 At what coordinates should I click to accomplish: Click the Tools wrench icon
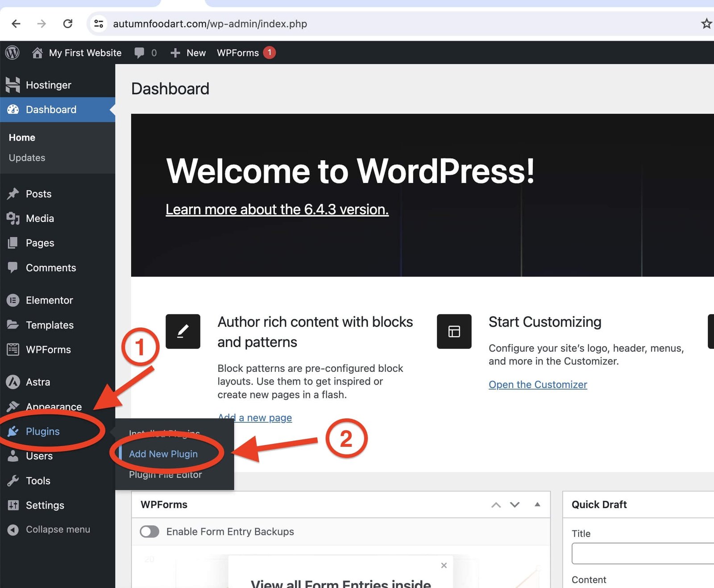click(13, 480)
